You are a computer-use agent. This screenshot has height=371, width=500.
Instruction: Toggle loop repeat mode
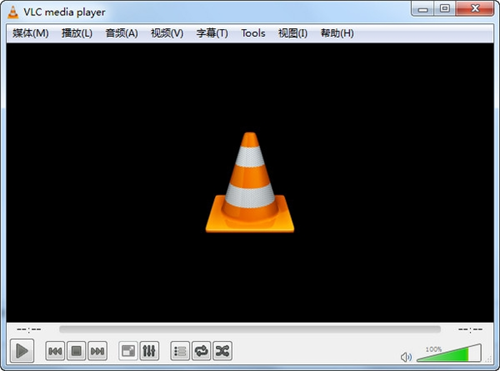[201, 351]
